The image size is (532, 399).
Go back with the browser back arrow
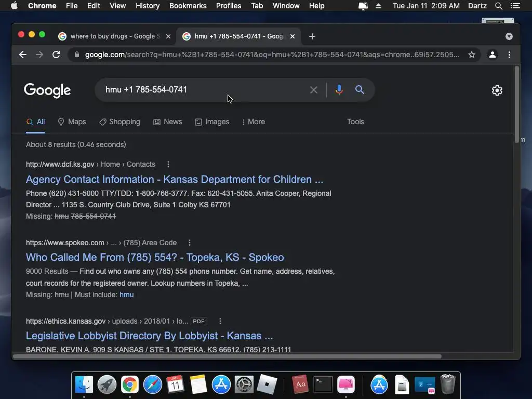23,55
